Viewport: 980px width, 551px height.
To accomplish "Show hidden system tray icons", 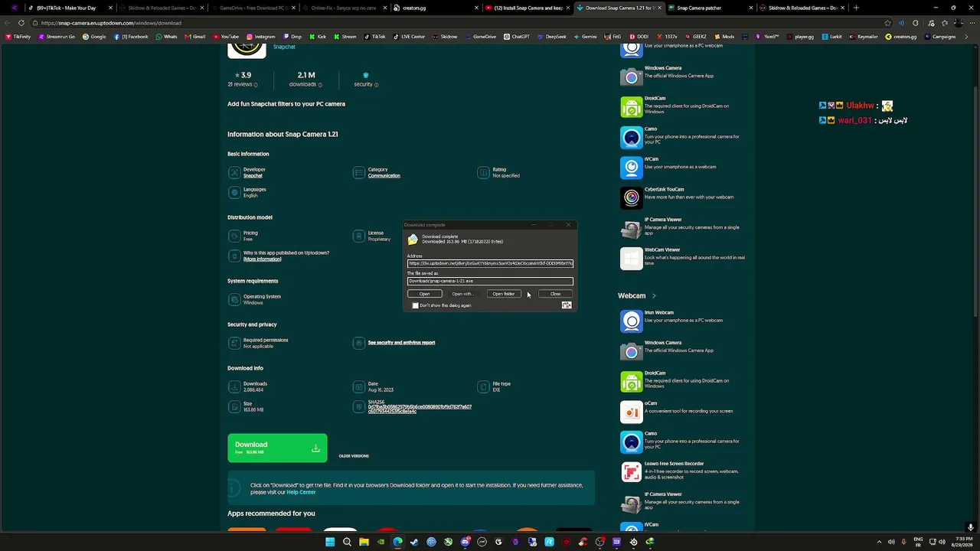I will (x=879, y=542).
